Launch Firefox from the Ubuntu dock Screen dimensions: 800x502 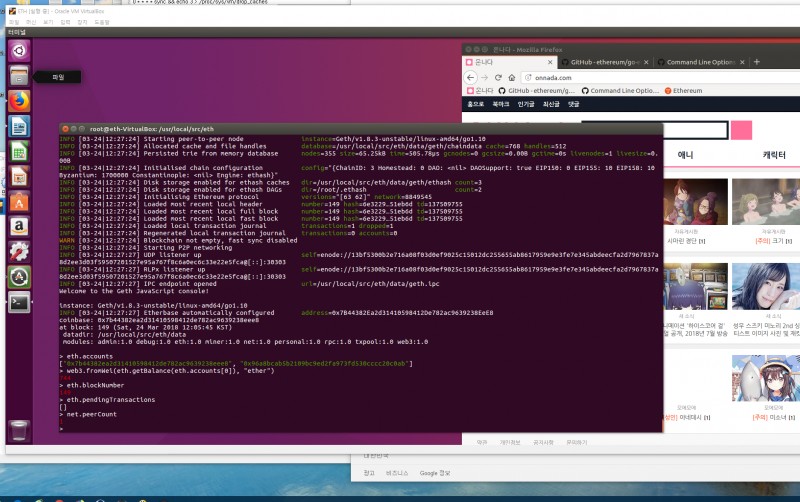19,101
